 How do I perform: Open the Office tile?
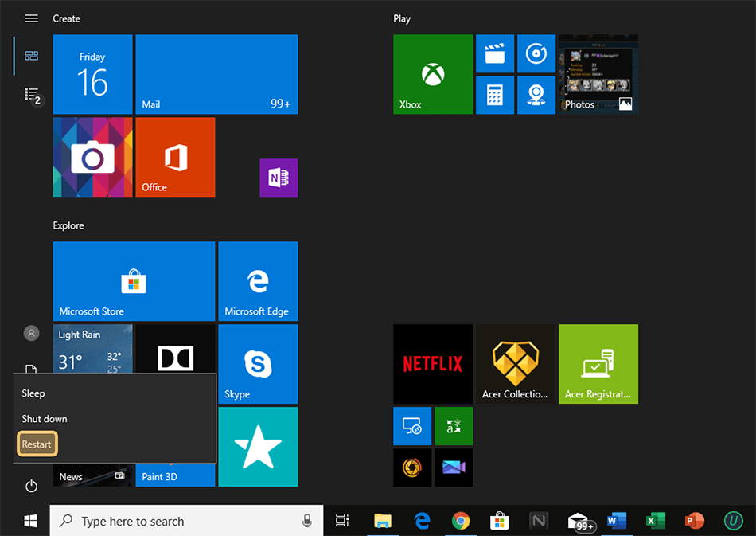pos(176,157)
